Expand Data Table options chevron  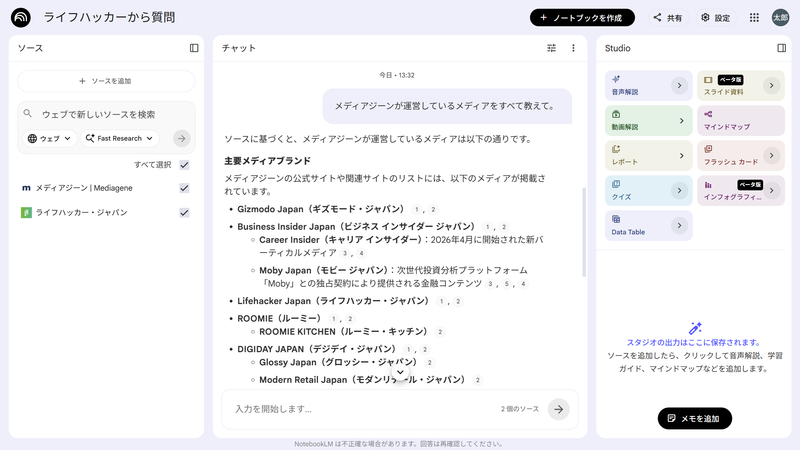679,226
